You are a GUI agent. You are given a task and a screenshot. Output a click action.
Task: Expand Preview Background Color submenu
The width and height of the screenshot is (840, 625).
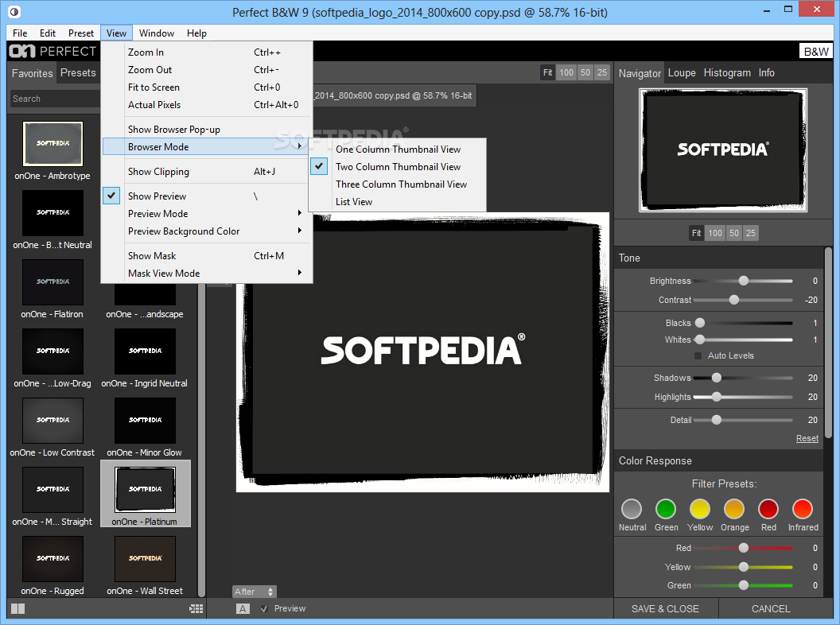(x=207, y=231)
